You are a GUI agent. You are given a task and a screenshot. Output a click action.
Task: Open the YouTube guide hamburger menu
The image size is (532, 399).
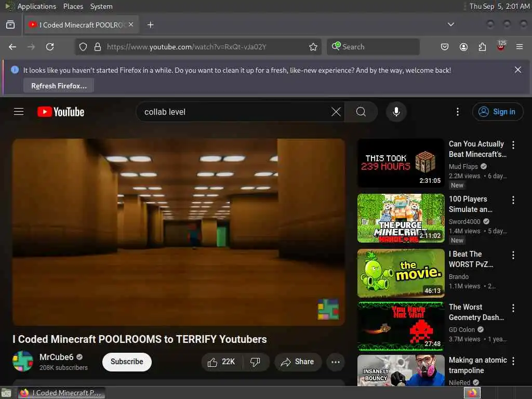19,112
